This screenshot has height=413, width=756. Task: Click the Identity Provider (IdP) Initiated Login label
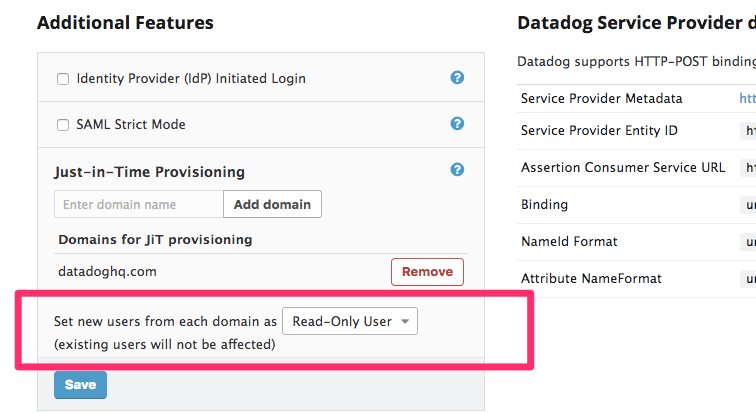pos(191,79)
